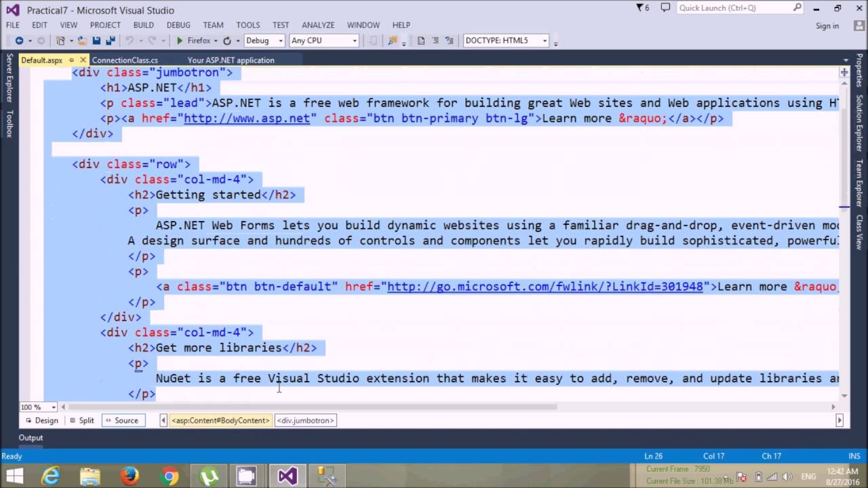Viewport: 868px width, 488px height.
Task: Click the http://www.asp.net link in code
Action: click(247, 119)
